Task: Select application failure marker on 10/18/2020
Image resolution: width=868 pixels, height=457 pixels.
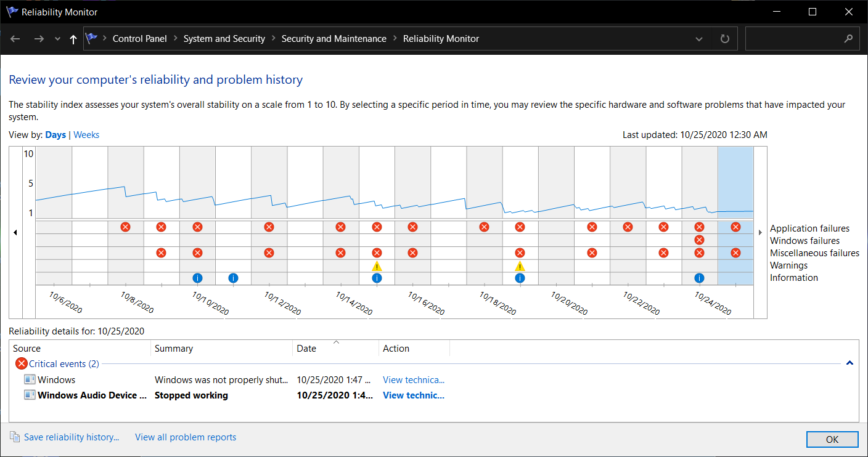Action: click(x=484, y=227)
